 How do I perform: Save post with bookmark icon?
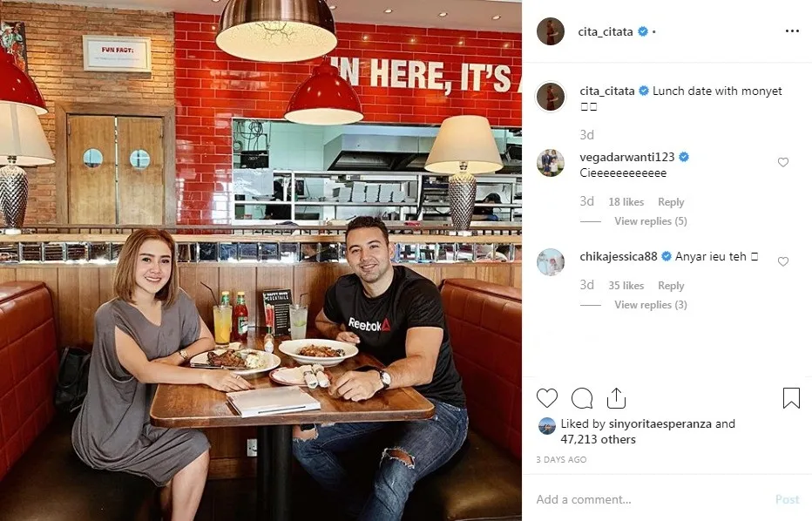click(x=791, y=398)
